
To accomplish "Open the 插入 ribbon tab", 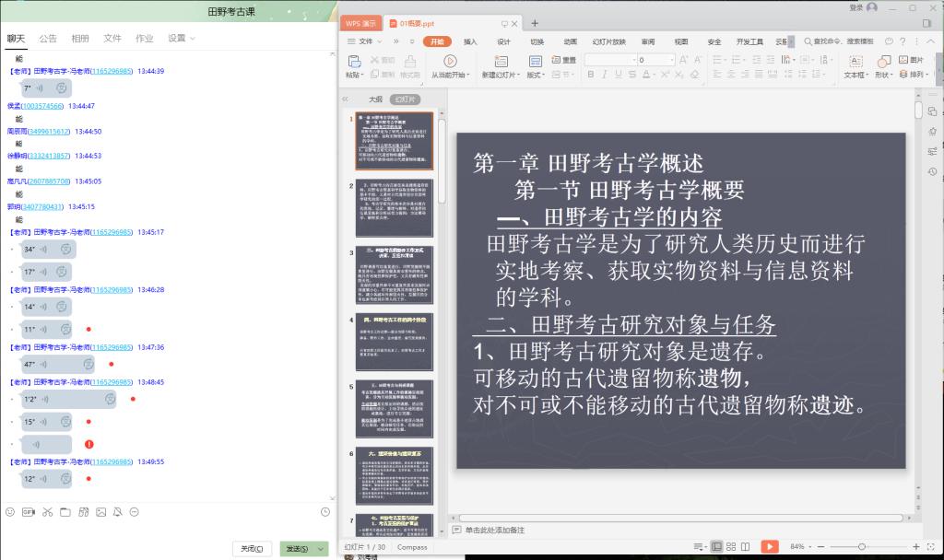I will coord(470,41).
